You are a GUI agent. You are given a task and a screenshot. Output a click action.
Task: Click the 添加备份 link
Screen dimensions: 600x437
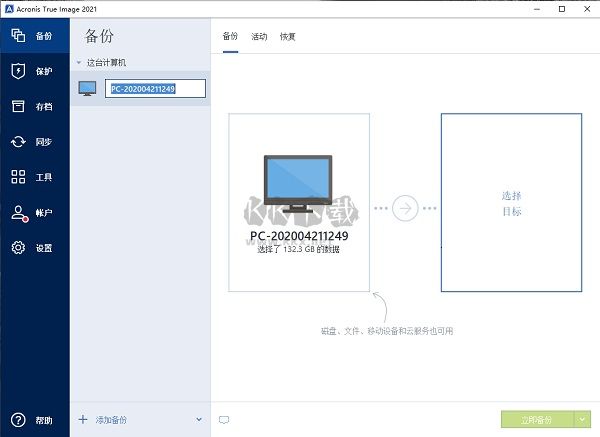coord(111,420)
